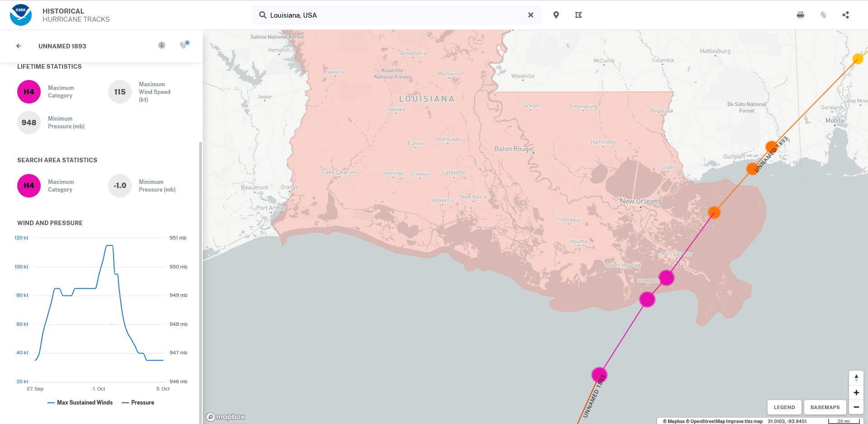Click the hurricane icon in top toolbar
Image resolution: width=868 pixels, height=424 pixels.
pyautogui.click(x=823, y=15)
